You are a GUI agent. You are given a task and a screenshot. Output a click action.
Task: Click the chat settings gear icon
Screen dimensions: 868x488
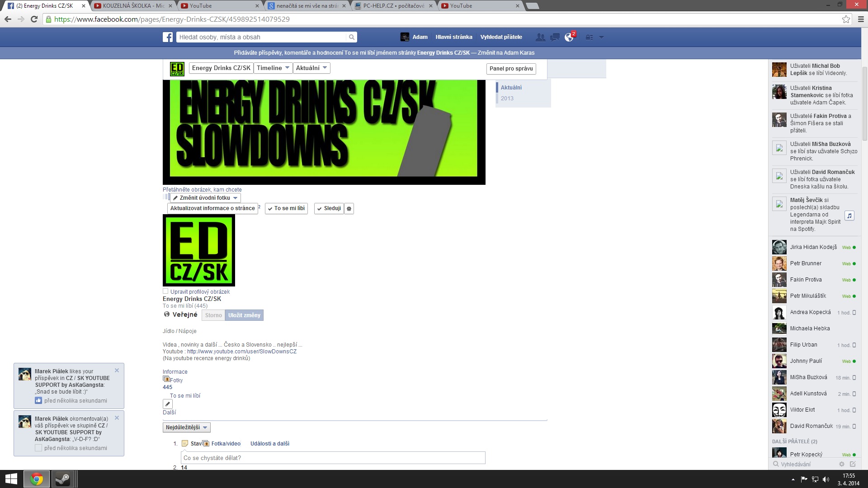[x=841, y=464]
